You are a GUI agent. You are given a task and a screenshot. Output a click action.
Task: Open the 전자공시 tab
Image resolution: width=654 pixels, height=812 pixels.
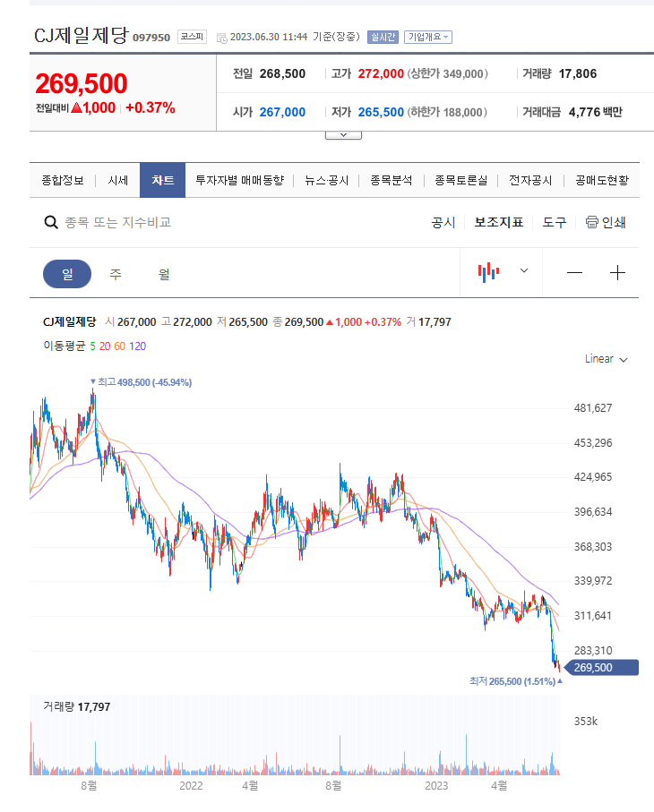tap(530, 180)
